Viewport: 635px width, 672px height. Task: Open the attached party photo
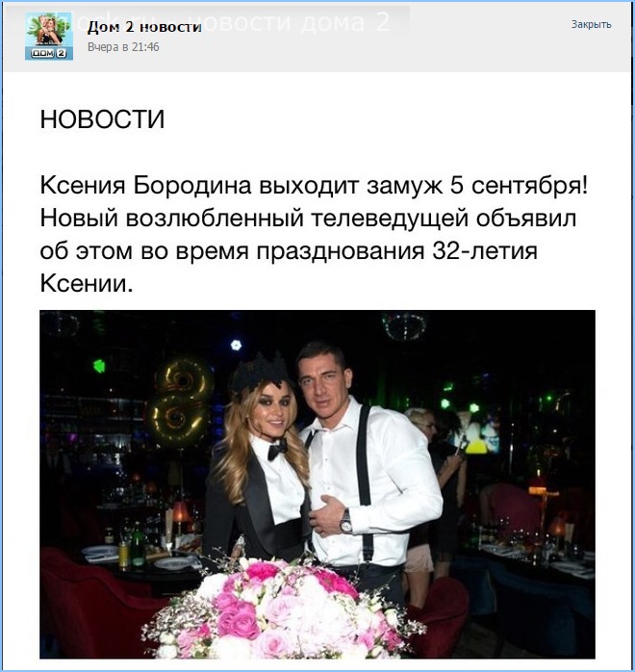(x=317, y=484)
